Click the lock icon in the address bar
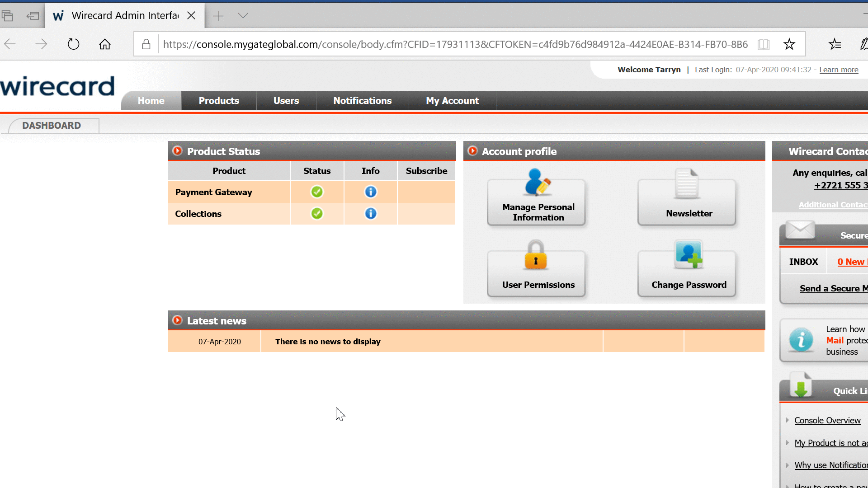The width and height of the screenshot is (868, 488). coord(146,44)
